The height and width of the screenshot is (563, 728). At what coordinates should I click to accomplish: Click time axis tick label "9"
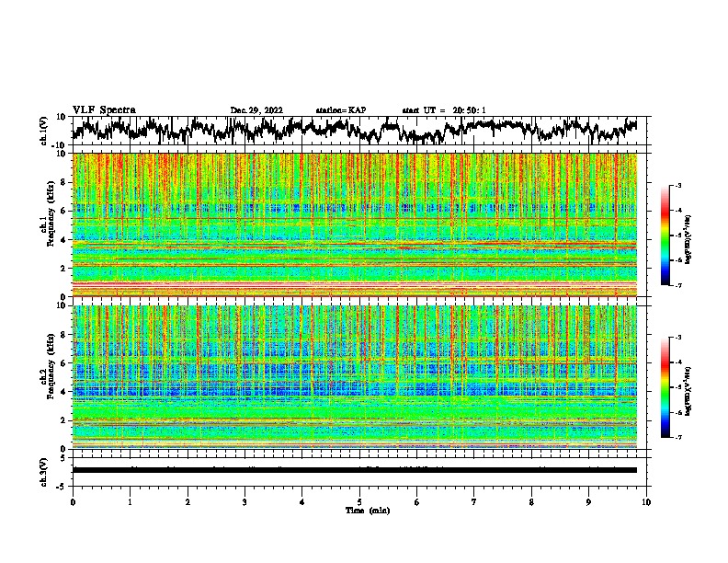point(588,502)
